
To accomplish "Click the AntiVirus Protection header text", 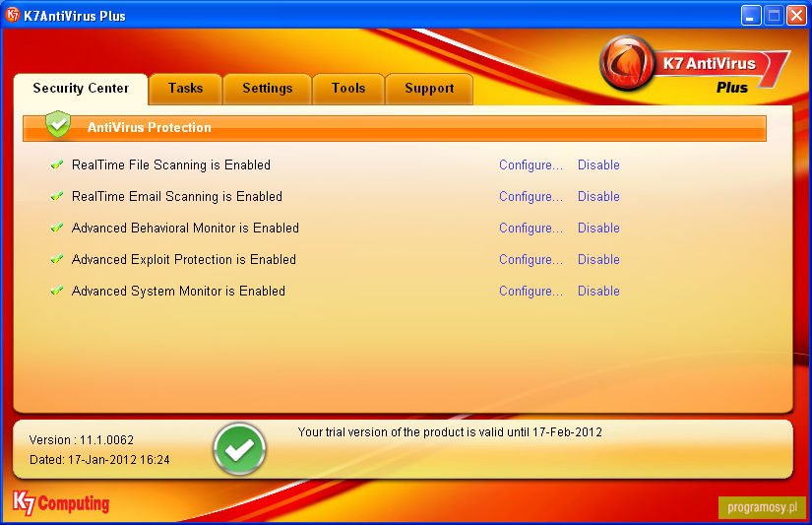I will pyautogui.click(x=150, y=127).
